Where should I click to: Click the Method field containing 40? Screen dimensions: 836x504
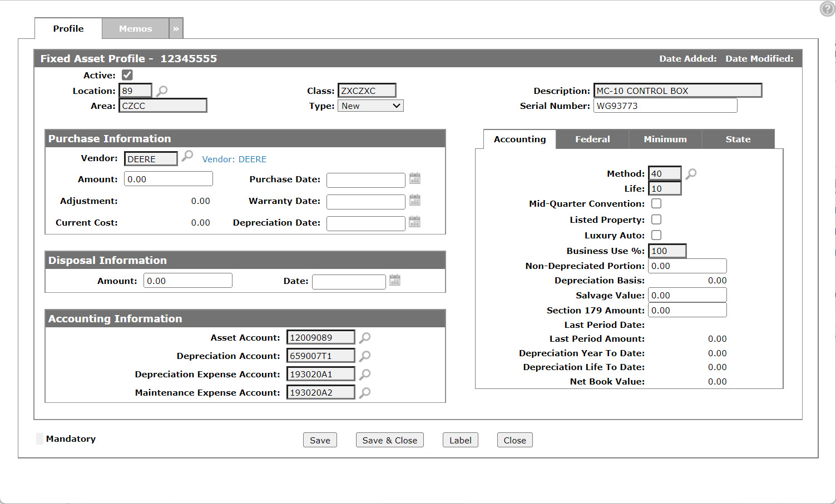[665, 173]
